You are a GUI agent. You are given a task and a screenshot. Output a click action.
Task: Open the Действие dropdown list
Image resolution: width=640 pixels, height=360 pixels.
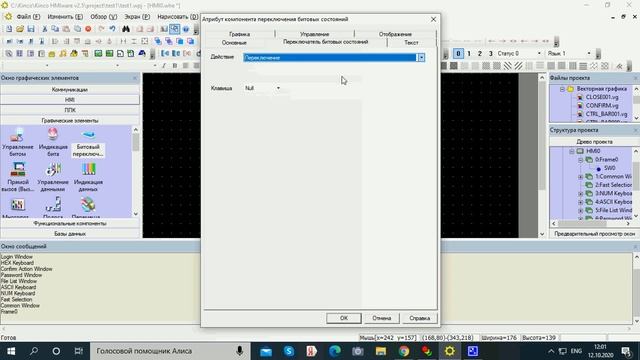421,58
